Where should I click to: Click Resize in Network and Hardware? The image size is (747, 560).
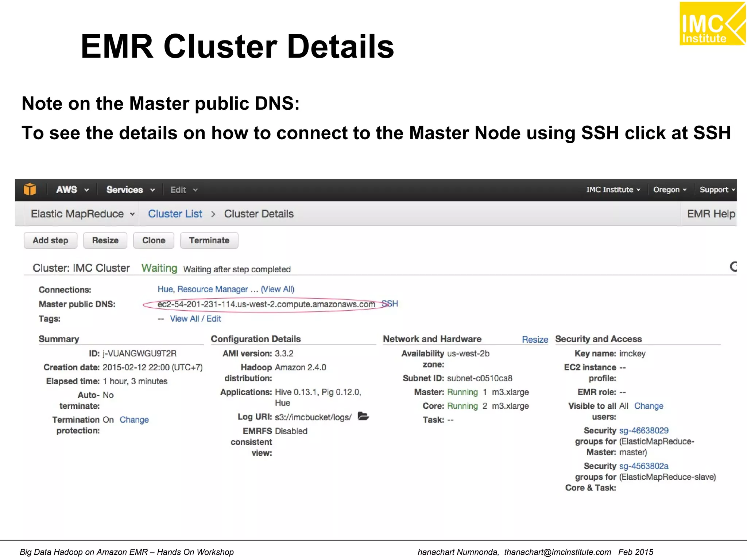coord(535,339)
